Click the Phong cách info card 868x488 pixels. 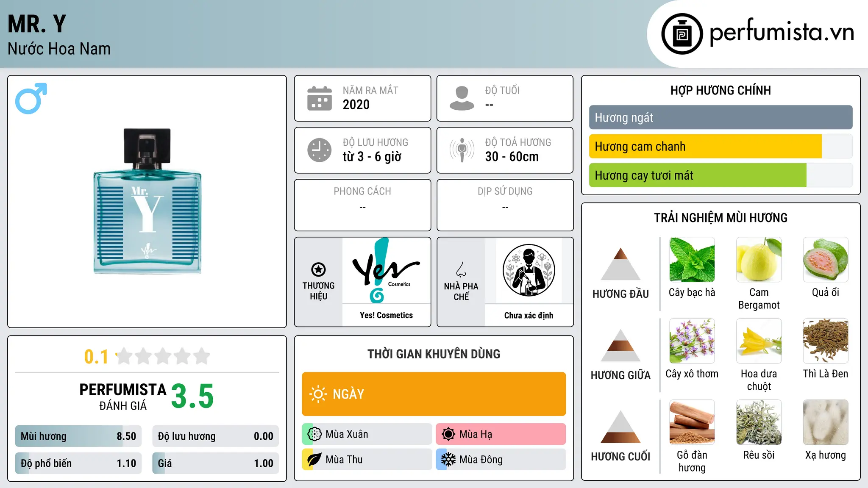tap(362, 205)
